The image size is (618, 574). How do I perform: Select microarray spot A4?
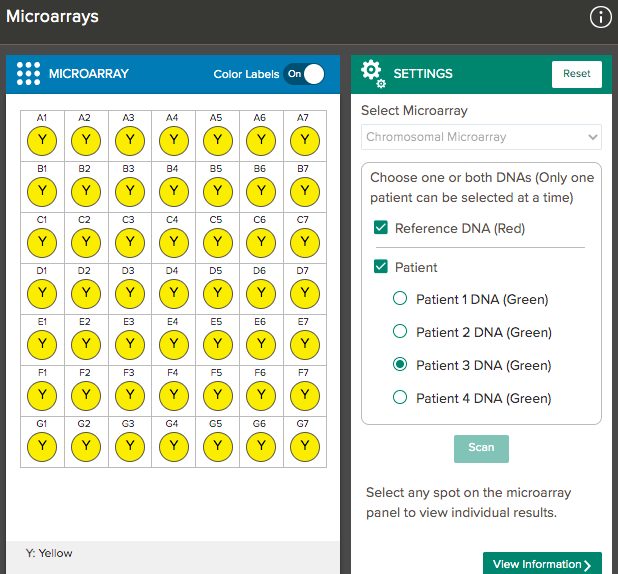coord(174,141)
